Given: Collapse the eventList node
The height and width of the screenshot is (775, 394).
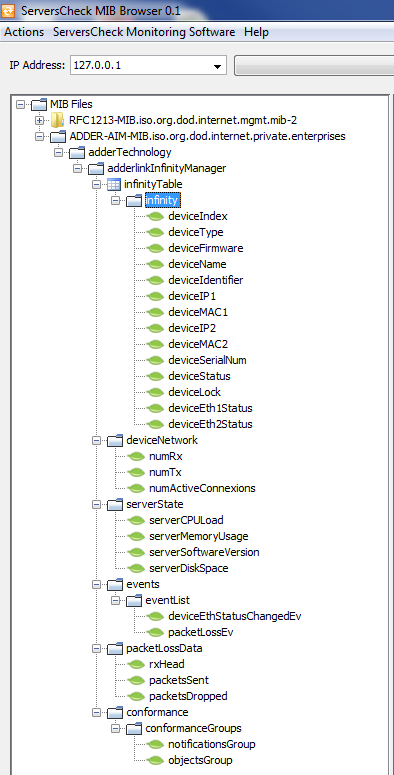Looking at the screenshot, I should point(116,601).
